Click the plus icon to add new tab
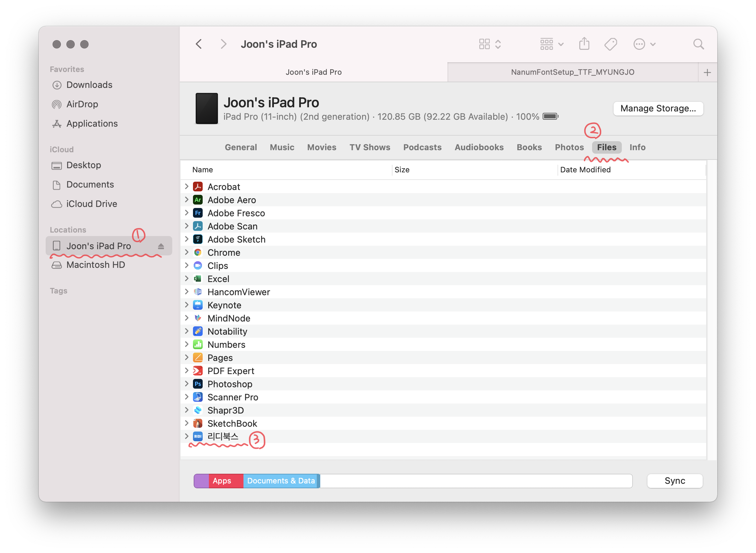756x553 pixels. pos(707,72)
